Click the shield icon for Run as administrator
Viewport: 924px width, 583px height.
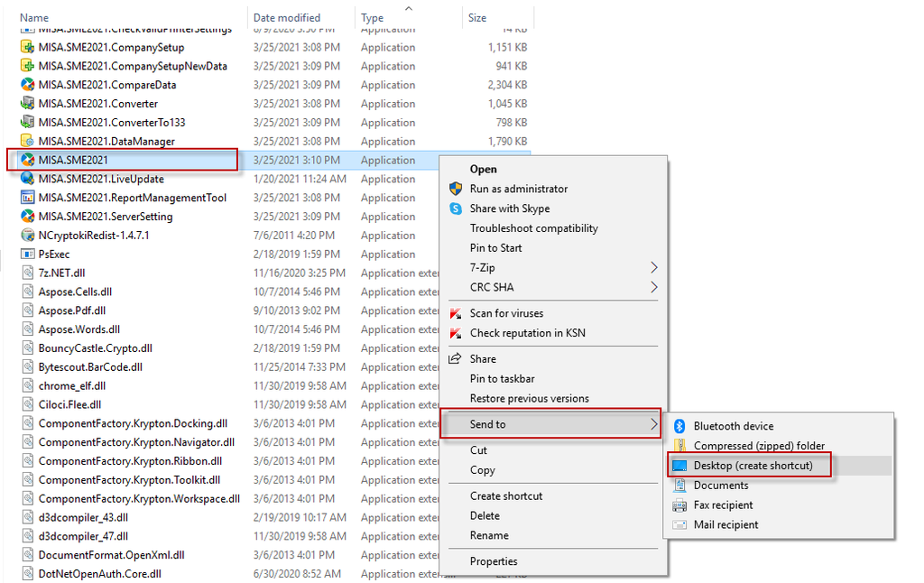[456, 189]
